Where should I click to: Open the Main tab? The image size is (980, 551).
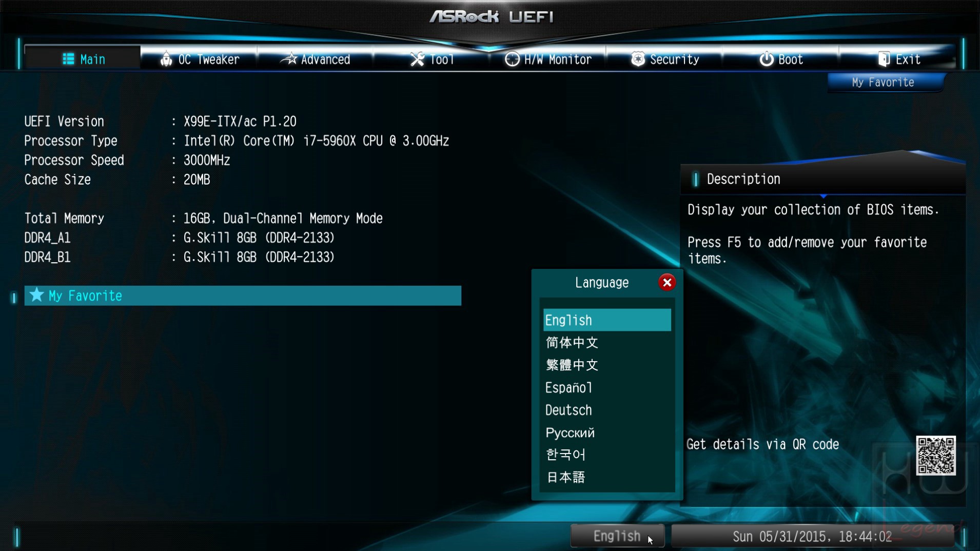83,59
